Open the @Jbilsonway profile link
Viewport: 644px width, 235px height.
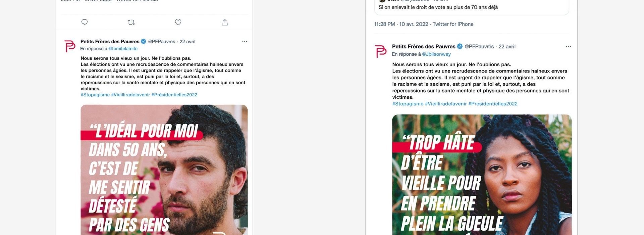point(436,54)
